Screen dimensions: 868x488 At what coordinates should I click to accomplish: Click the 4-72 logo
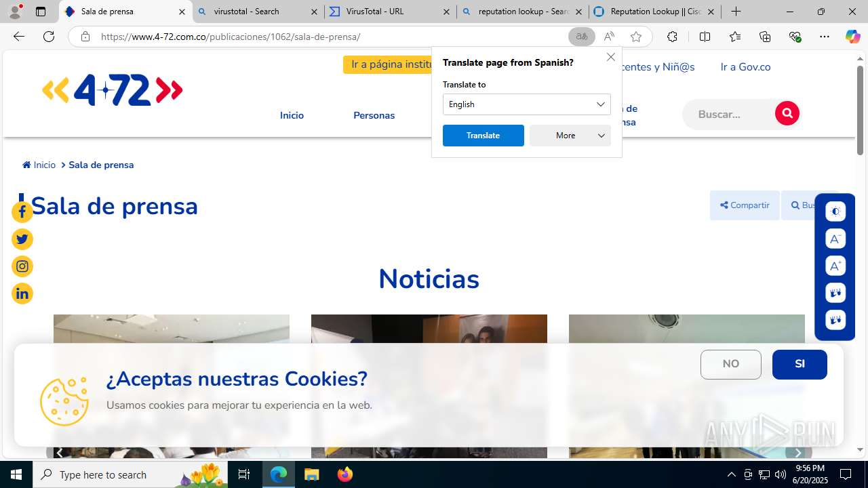113,90
